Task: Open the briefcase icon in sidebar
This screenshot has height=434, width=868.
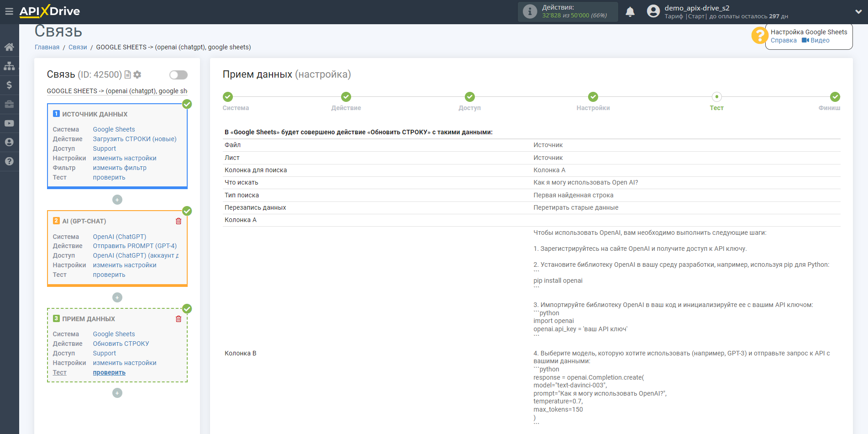Action: 9,104
